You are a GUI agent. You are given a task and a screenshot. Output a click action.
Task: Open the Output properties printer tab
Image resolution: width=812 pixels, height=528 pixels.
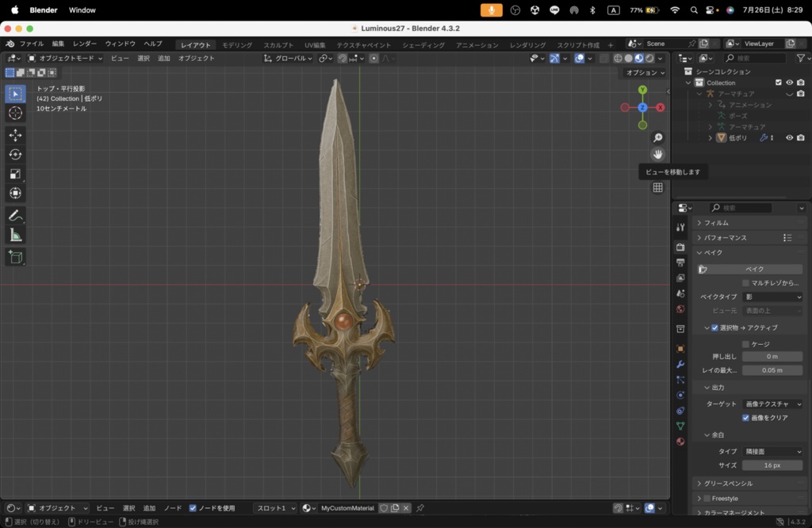tap(680, 262)
